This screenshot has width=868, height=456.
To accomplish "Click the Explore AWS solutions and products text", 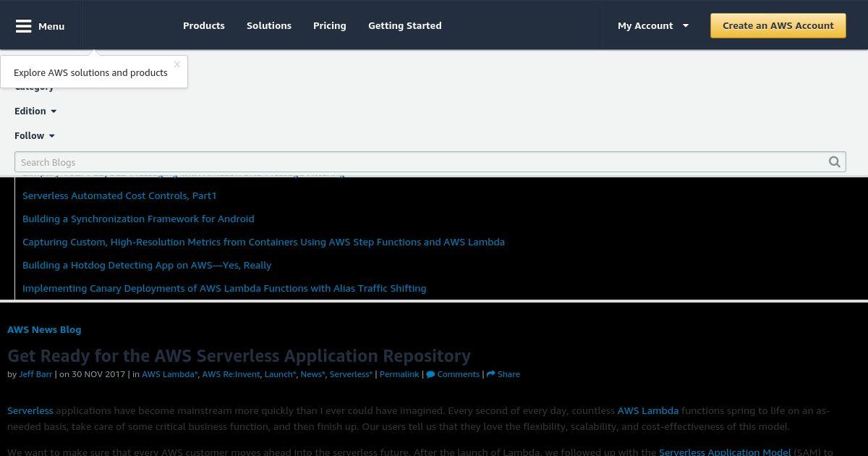I will click(90, 72).
